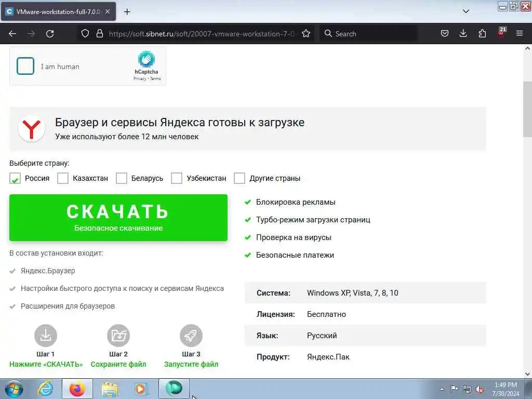Screen dimensions: 532x399
Task: Click the Яндекс.Пак product value
Action: (328, 356)
